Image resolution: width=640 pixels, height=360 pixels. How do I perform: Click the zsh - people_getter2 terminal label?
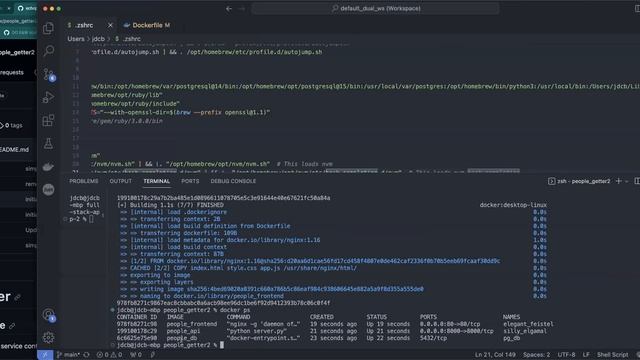[x=579, y=181]
